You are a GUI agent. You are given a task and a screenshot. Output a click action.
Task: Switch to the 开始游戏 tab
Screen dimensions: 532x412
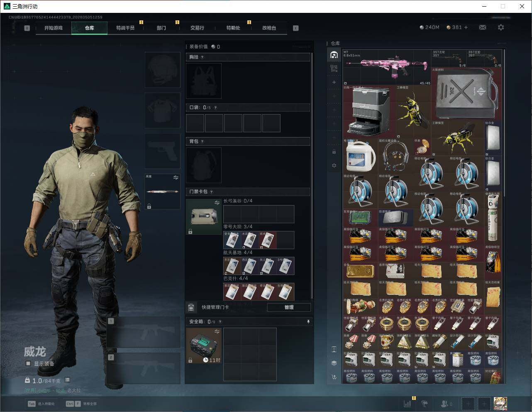[54, 28]
